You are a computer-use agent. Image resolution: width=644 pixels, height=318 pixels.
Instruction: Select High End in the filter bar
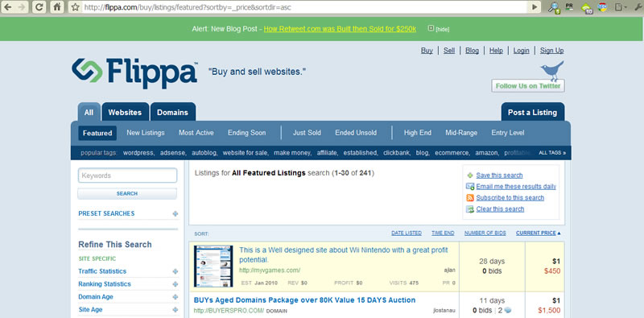(417, 133)
